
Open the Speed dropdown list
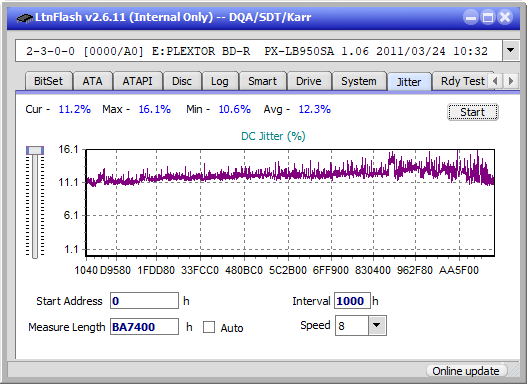[377, 325]
